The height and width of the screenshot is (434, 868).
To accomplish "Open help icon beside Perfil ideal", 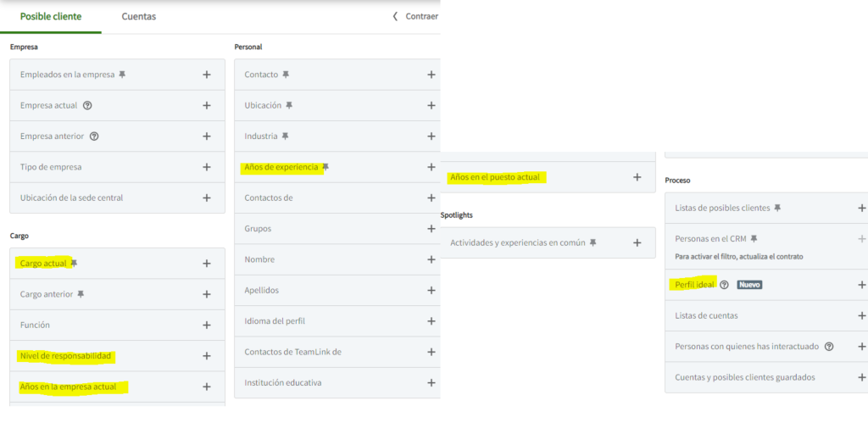I will pos(724,285).
